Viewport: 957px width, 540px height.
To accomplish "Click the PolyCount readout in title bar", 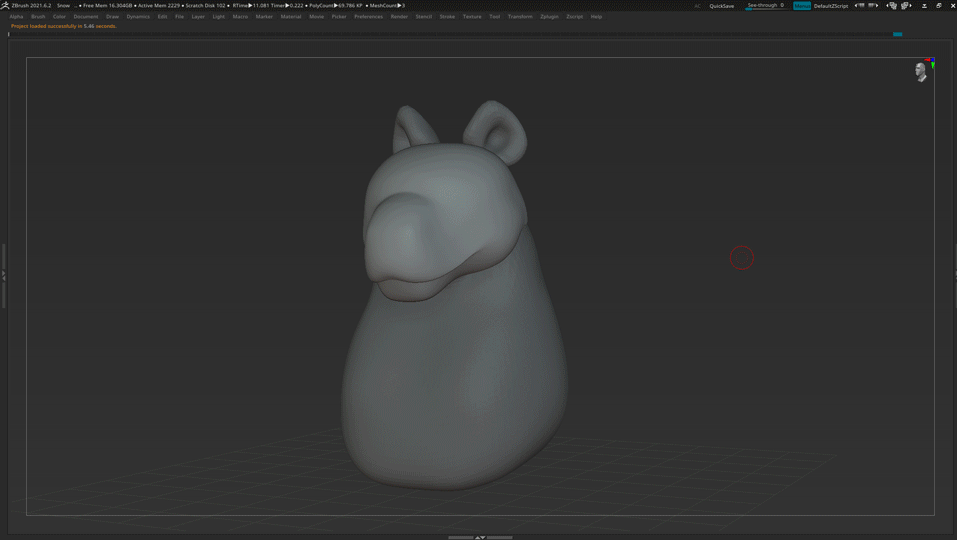I will pyautogui.click(x=336, y=5).
